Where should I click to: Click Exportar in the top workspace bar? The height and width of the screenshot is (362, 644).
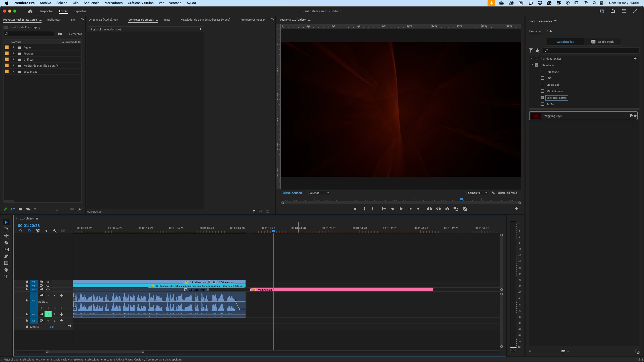(x=80, y=11)
